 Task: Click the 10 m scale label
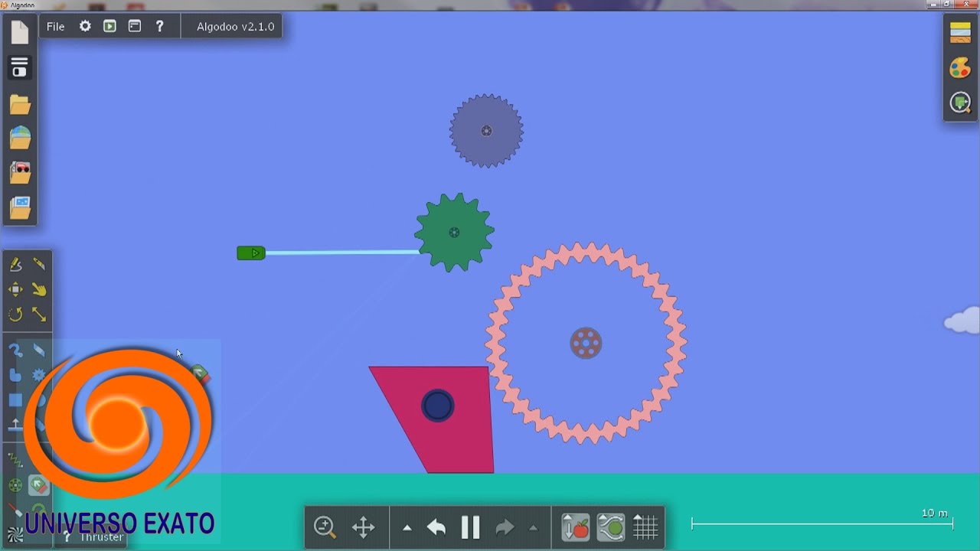click(935, 513)
